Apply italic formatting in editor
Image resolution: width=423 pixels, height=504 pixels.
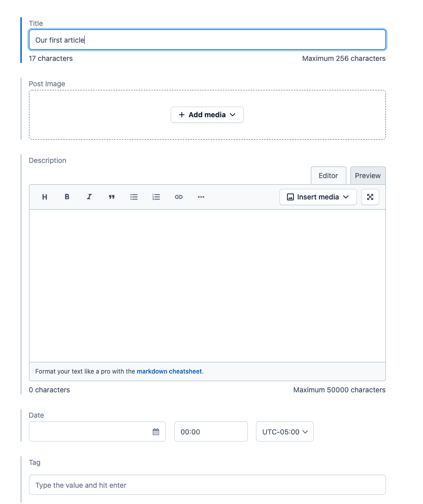coord(89,197)
